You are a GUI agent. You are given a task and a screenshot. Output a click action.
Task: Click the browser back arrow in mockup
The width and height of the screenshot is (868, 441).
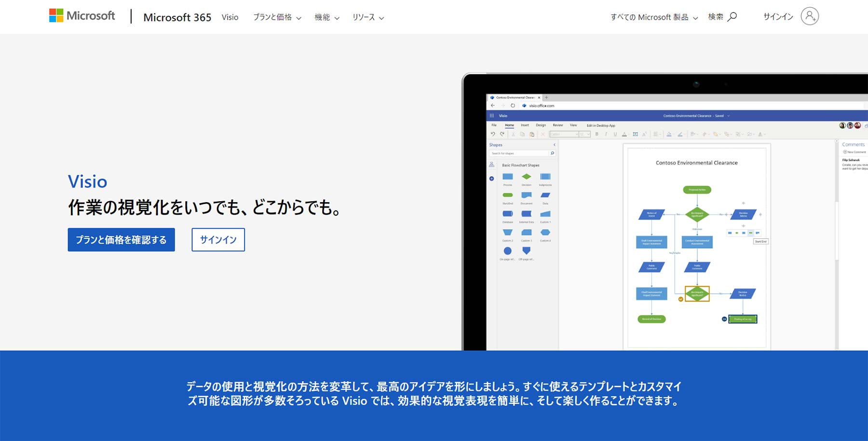(492, 105)
